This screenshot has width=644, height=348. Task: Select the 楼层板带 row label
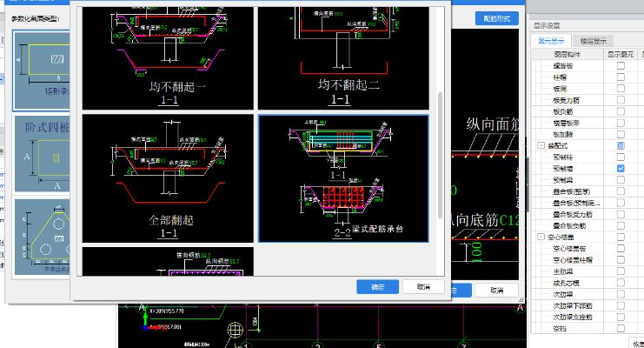pos(566,123)
